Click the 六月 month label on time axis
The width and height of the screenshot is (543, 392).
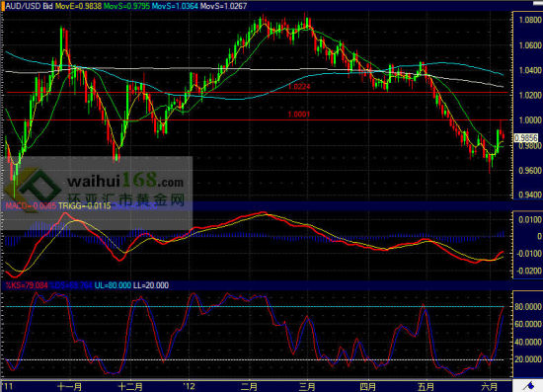tap(490, 386)
